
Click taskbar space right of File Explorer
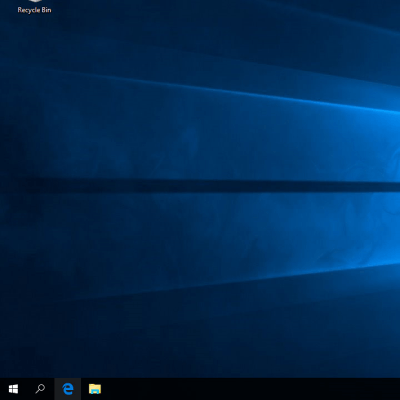(253, 389)
